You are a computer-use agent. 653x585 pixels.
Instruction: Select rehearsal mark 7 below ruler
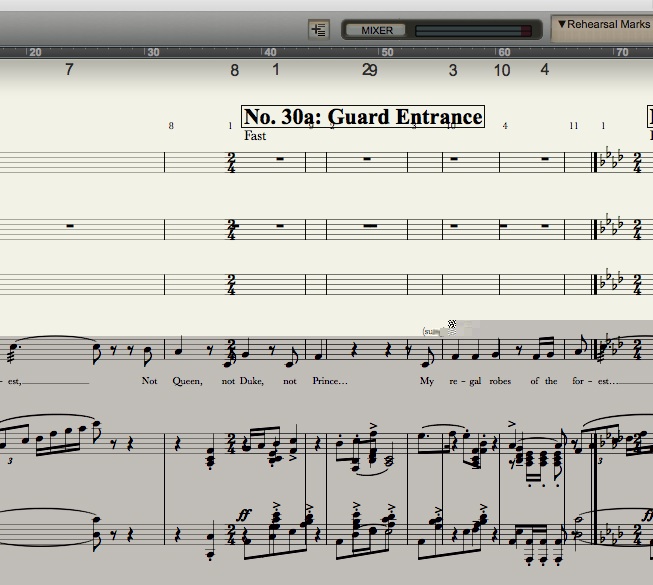(x=69, y=70)
